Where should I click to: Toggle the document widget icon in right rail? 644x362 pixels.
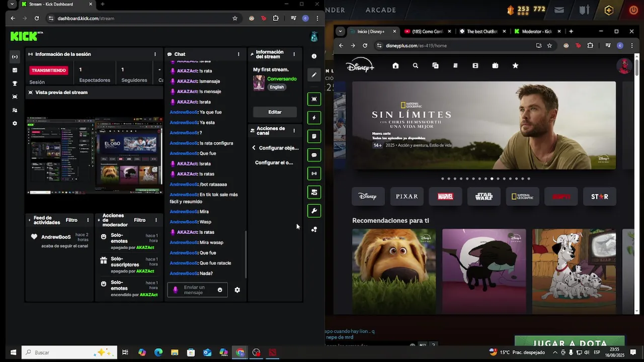click(314, 136)
